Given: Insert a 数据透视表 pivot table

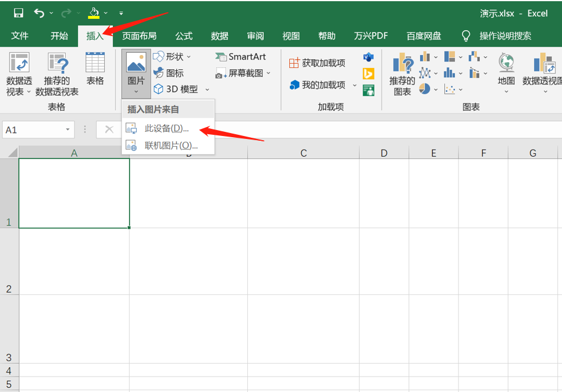Looking at the screenshot, I should 20,74.
